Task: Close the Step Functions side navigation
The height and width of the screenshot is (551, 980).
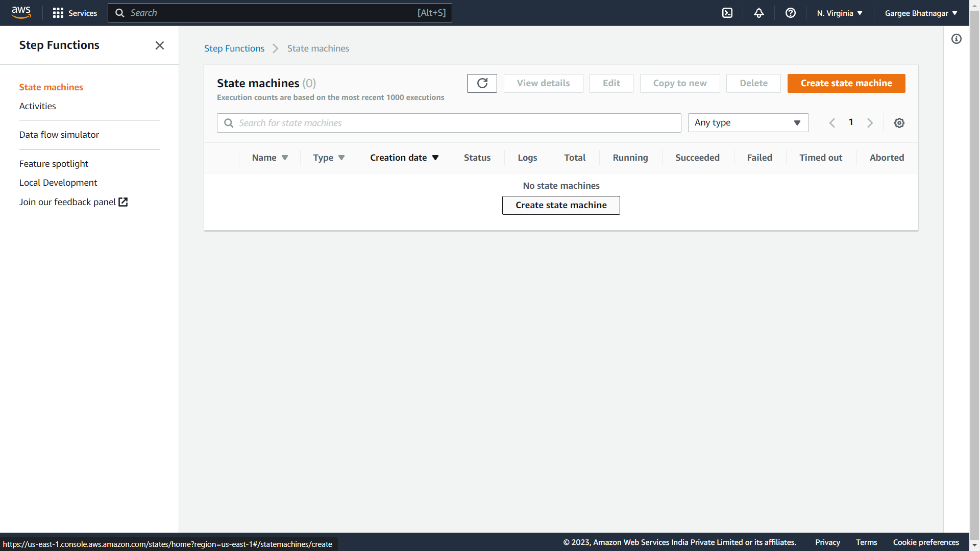Action: [160, 45]
